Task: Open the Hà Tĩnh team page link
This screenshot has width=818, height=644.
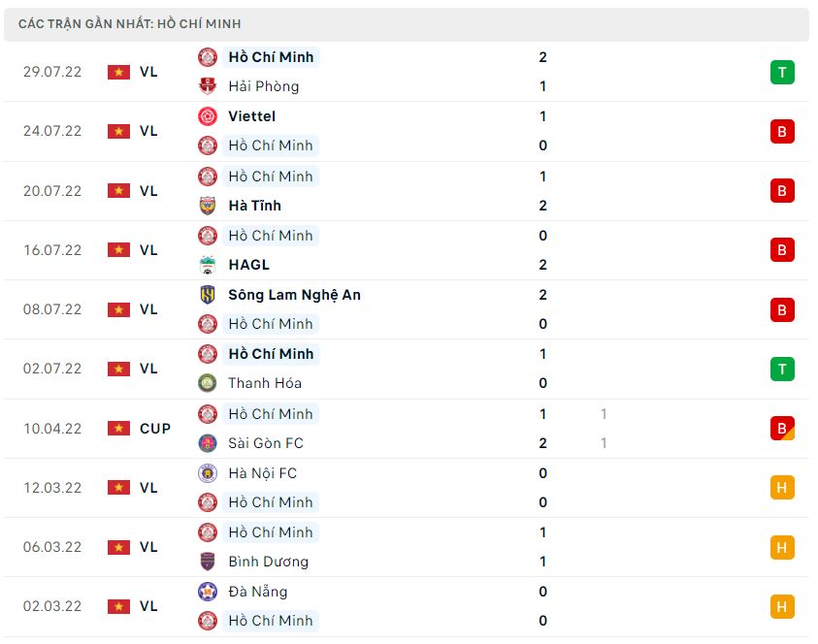Action: 254,206
